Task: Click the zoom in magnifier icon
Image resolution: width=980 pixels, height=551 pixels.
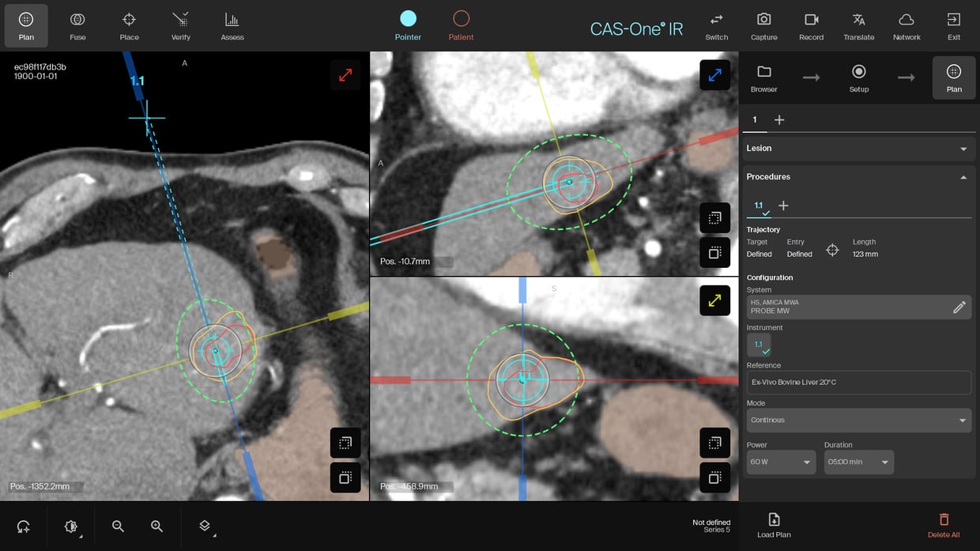Action: click(x=156, y=526)
